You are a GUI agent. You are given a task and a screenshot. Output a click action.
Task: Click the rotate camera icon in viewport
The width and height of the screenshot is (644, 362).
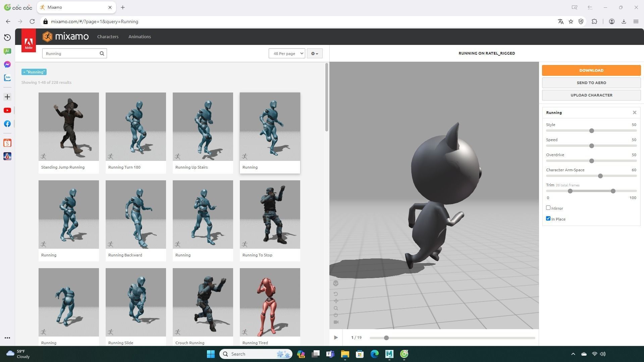(336, 294)
